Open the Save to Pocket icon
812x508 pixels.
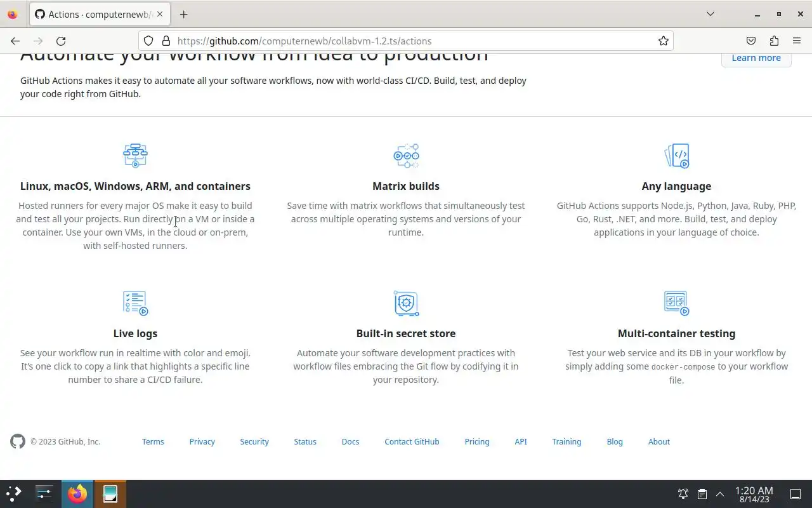pos(751,41)
